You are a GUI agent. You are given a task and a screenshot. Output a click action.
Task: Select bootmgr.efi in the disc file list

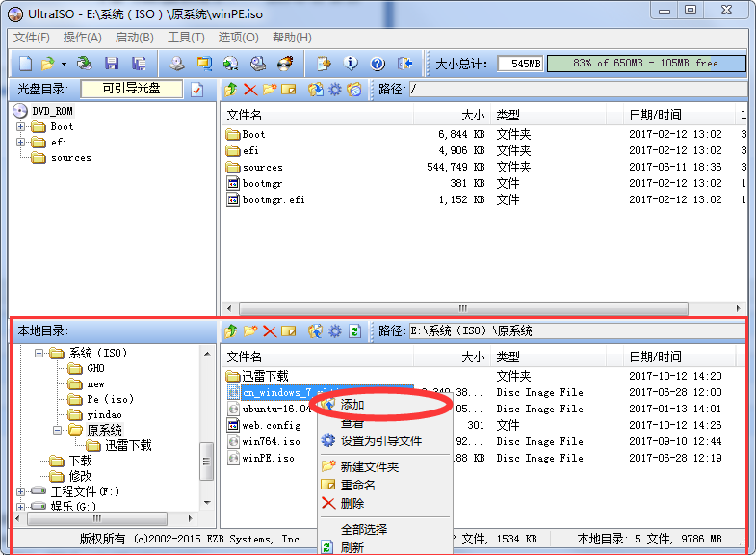click(266, 200)
